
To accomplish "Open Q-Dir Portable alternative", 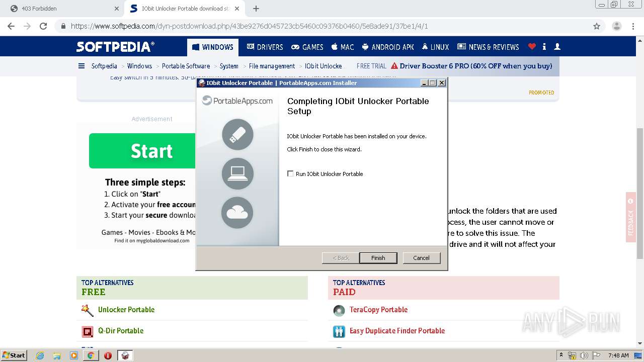I will [x=121, y=331].
